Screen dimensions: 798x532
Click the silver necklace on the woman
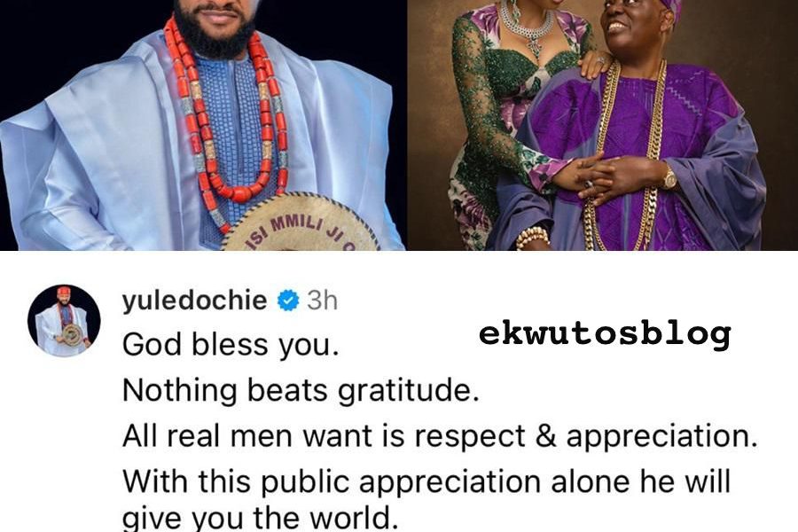526,28
